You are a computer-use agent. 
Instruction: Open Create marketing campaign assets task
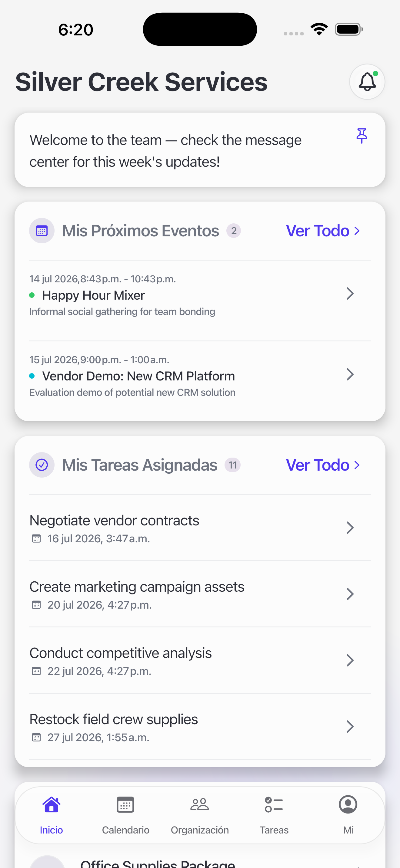click(200, 594)
